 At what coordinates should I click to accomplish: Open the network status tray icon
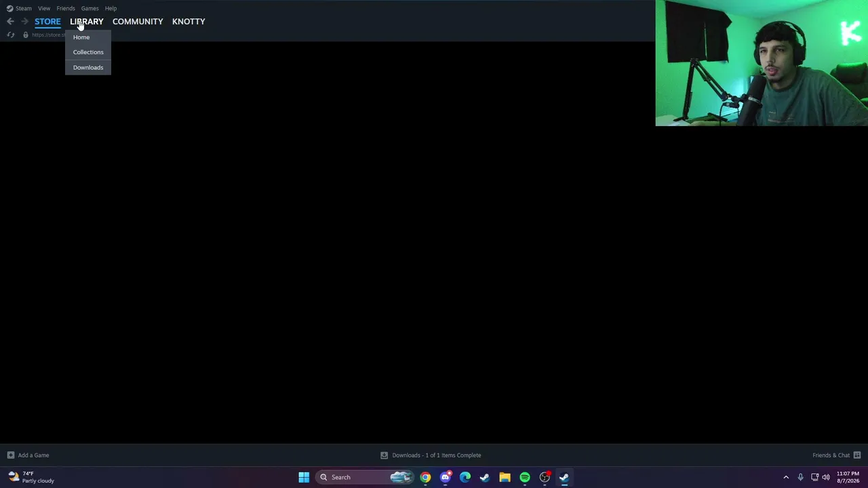[814, 477]
